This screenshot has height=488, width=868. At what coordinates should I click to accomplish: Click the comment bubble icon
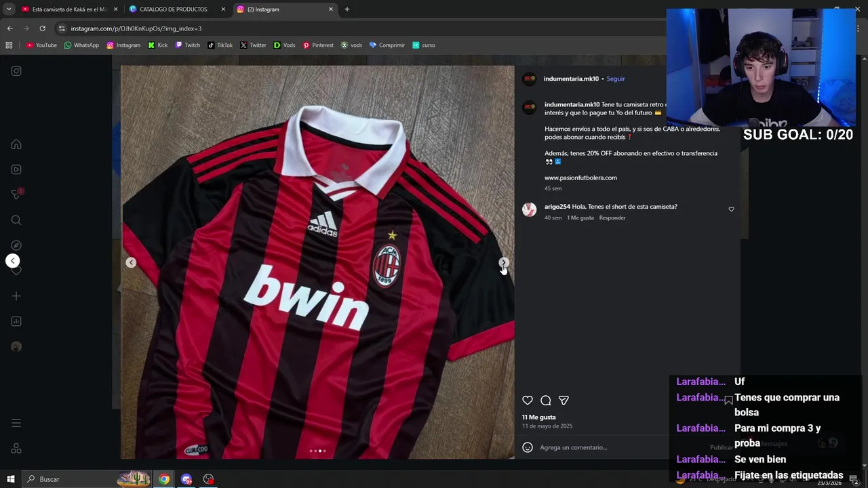[546, 401]
